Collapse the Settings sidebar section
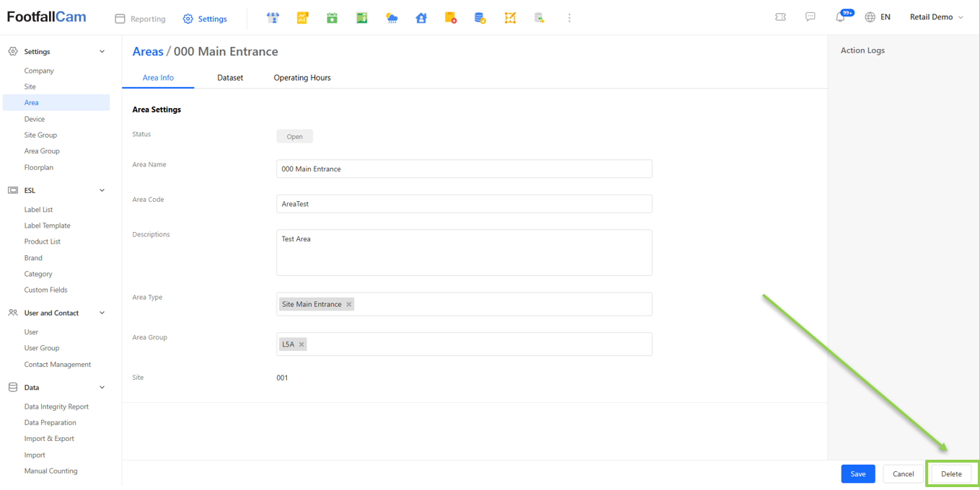The height and width of the screenshot is (490, 980). click(102, 52)
